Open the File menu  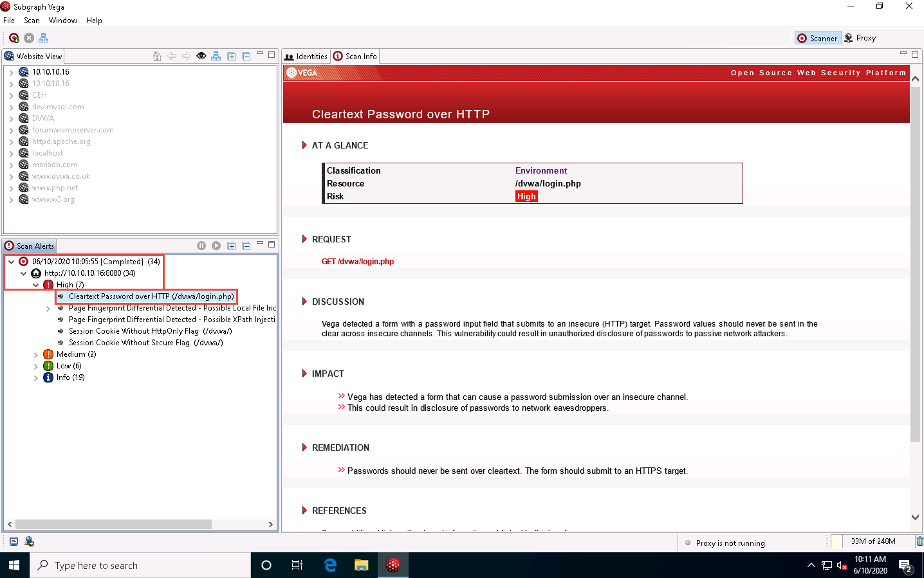(9, 21)
